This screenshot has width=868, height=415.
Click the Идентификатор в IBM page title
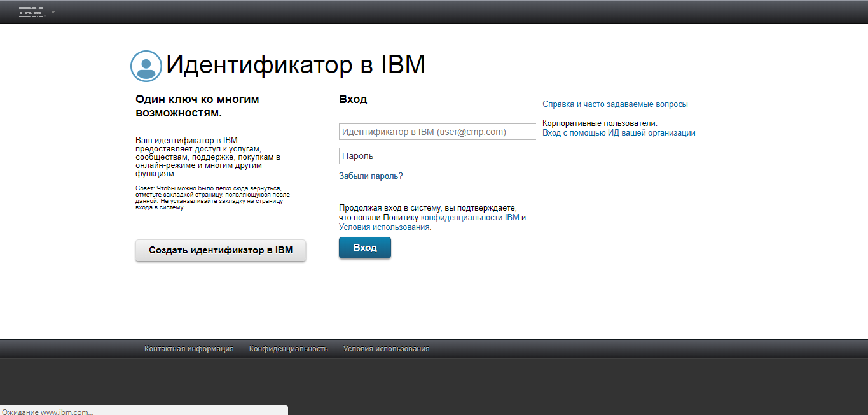(296, 64)
